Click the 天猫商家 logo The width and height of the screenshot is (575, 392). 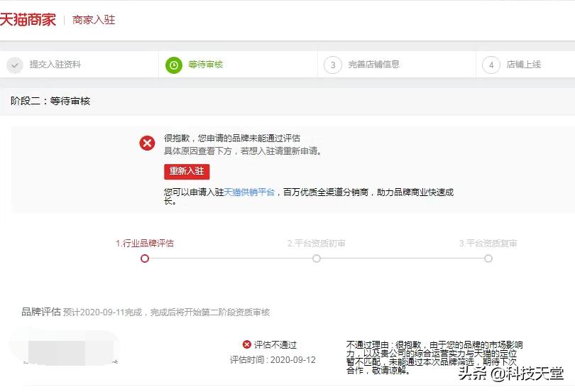[28, 19]
